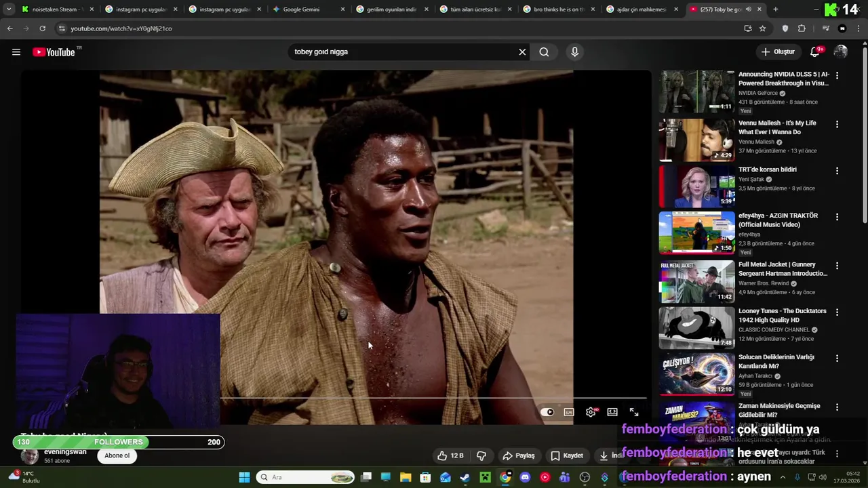
Task: Switch to the noisetaken Stream tab
Action: (56, 9)
